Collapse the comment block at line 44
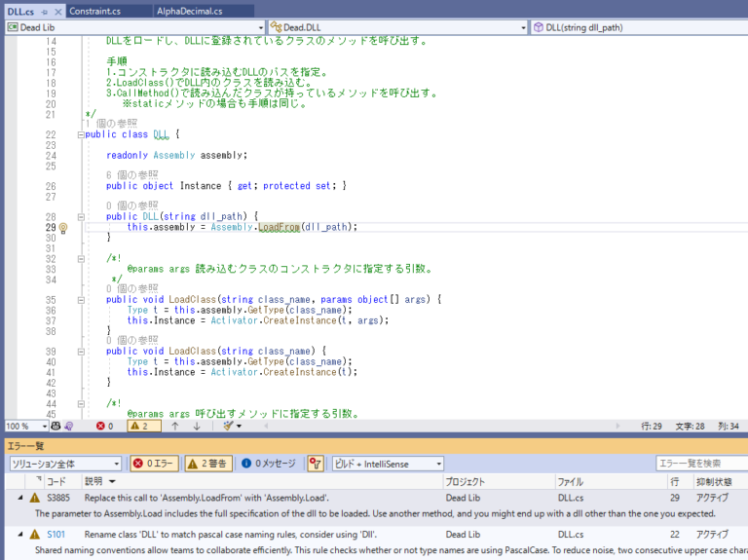 tap(81, 404)
